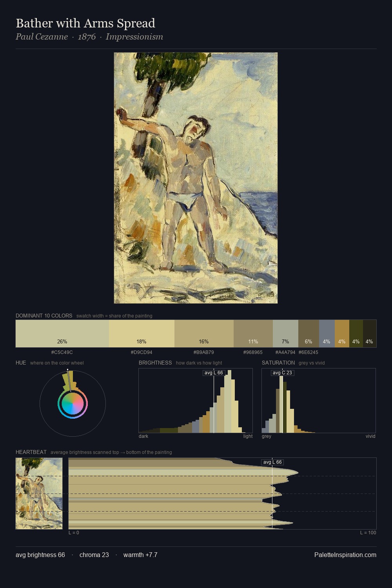Screen dimensions: 392x588
Task: Click the 'HEARTBEAT' section heading
Action: [x=31, y=452]
